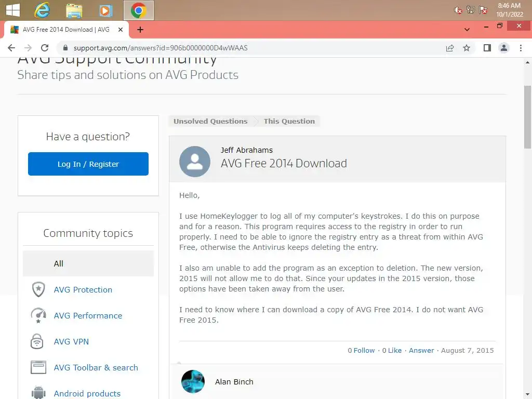Click the Community topics heading
The height and width of the screenshot is (399, 532).
coord(88,233)
